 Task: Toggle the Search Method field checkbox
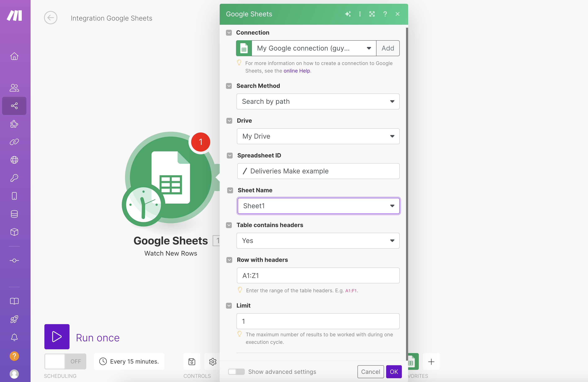click(x=229, y=86)
